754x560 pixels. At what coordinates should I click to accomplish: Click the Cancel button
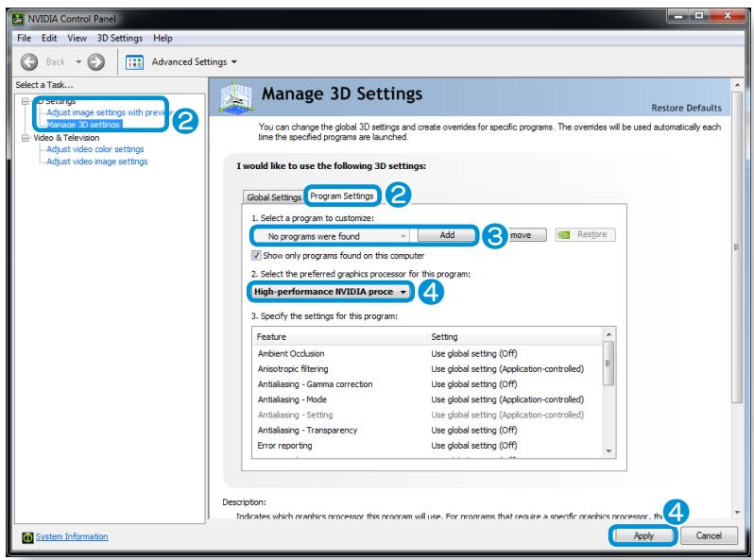coord(709,535)
